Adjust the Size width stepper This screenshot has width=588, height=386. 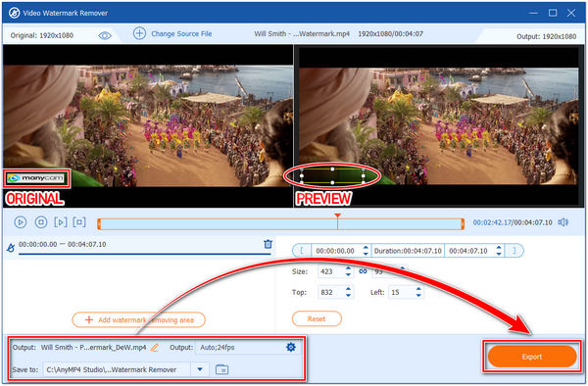(x=348, y=271)
